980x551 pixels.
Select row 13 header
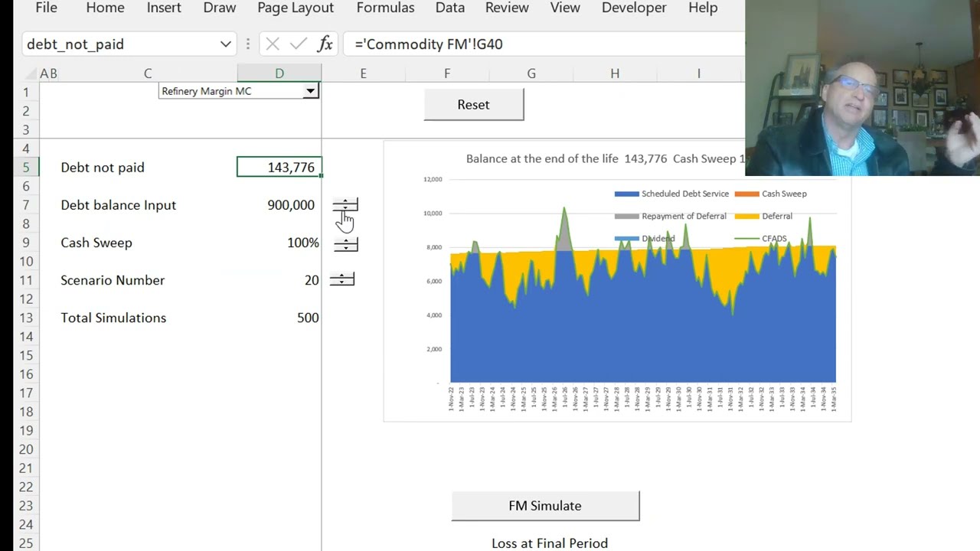point(26,318)
